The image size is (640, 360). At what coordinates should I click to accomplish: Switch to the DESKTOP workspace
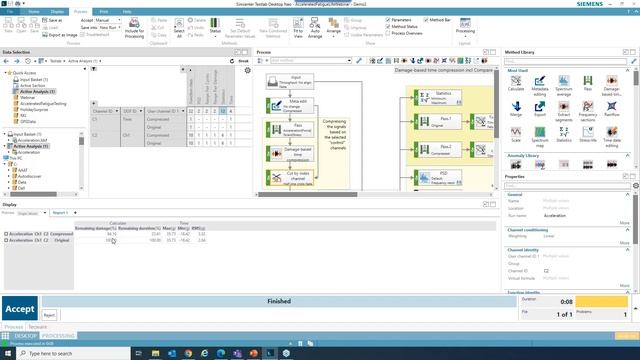point(25,336)
